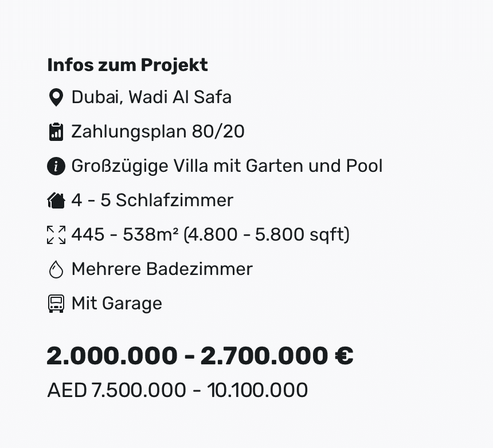This screenshot has width=493, height=448.
Task: Click the word Projekt in heading
Action: tap(174, 65)
